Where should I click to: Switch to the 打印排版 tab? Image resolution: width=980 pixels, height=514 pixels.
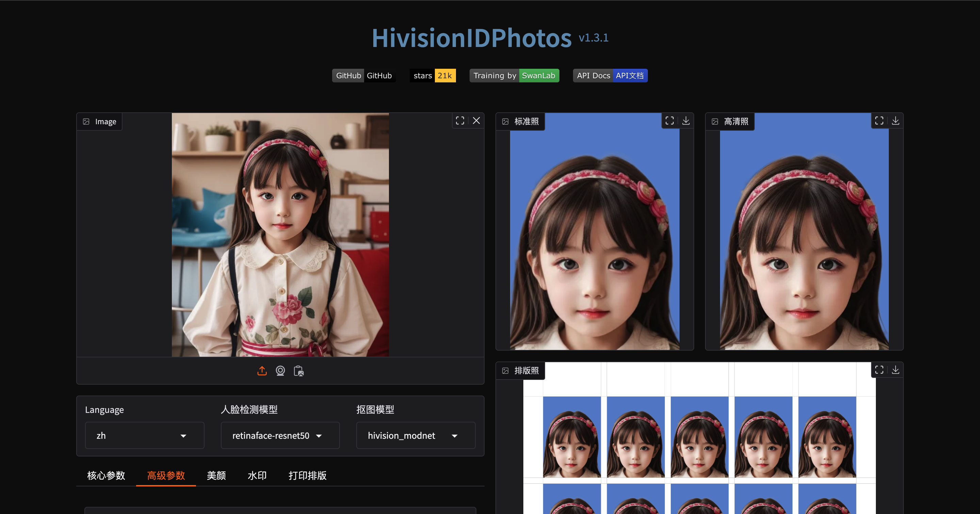coord(307,476)
